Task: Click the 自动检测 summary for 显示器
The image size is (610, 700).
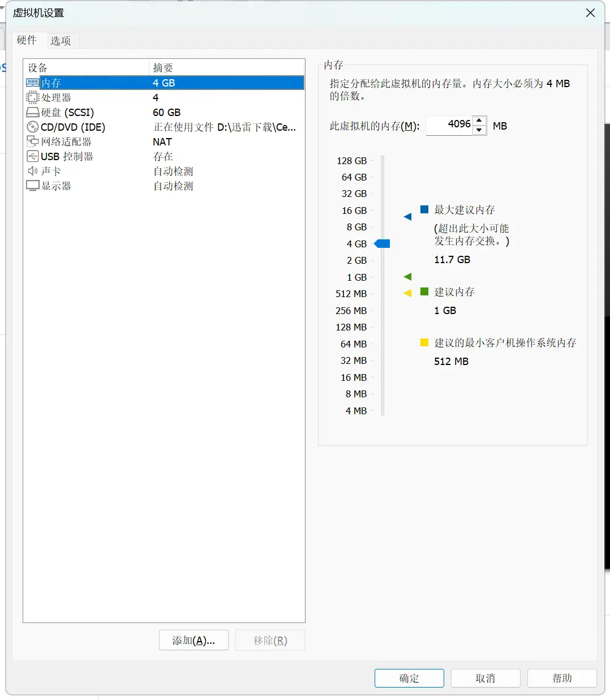Action: coord(173,186)
